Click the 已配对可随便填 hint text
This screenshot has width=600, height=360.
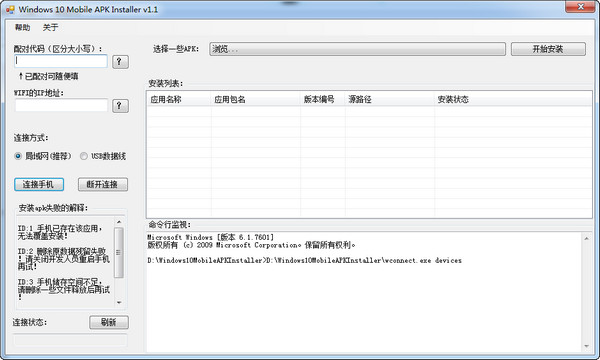[x=49, y=76]
